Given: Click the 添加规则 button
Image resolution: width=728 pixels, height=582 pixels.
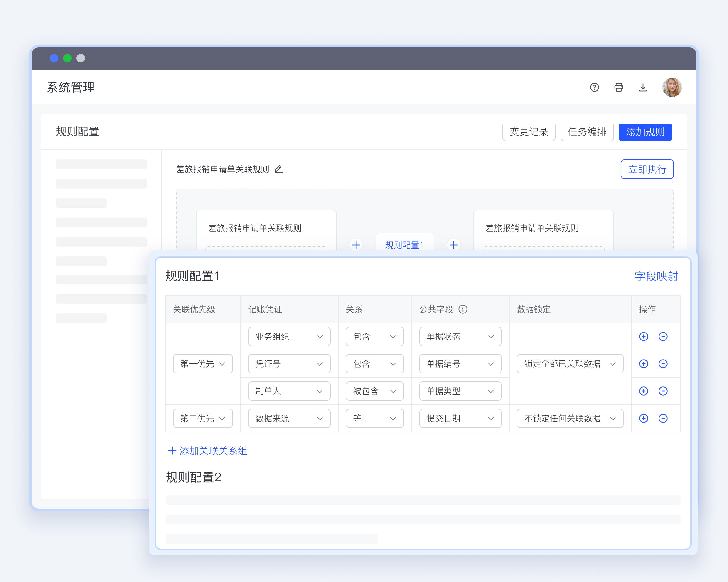Looking at the screenshot, I should click(x=645, y=132).
